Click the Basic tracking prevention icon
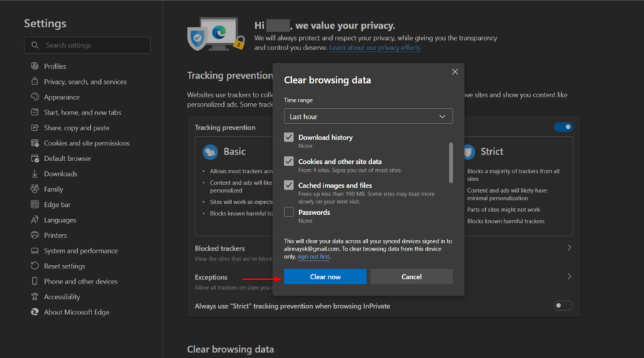Screen dimensions: 644x358 (210, 152)
